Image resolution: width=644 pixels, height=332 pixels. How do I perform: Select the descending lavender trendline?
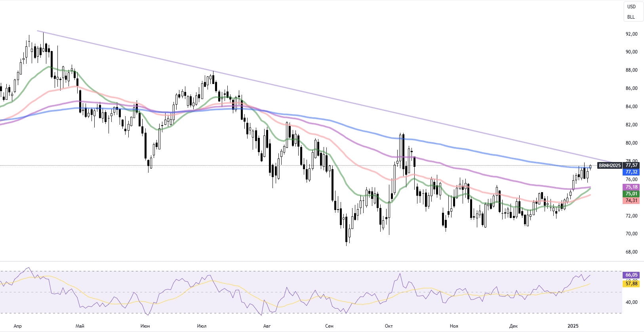(x=325, y=96)
